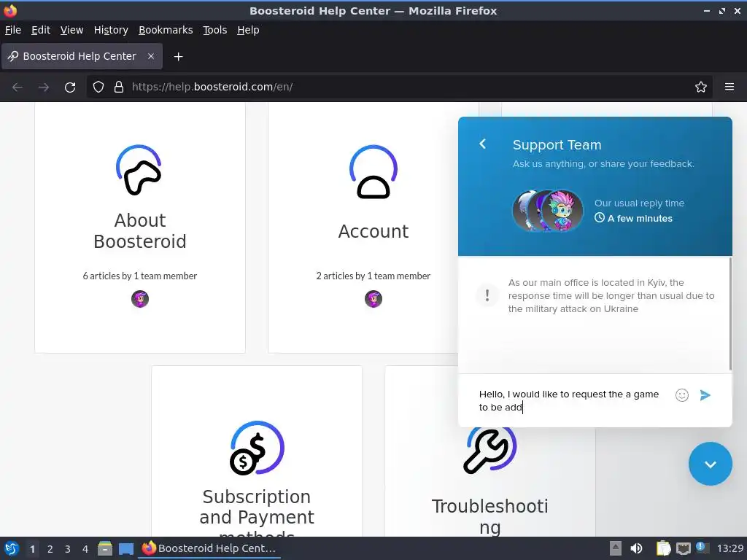
Task: Open the Bookmarks menu
Action: pyautogui.click(x=166, y=30)
